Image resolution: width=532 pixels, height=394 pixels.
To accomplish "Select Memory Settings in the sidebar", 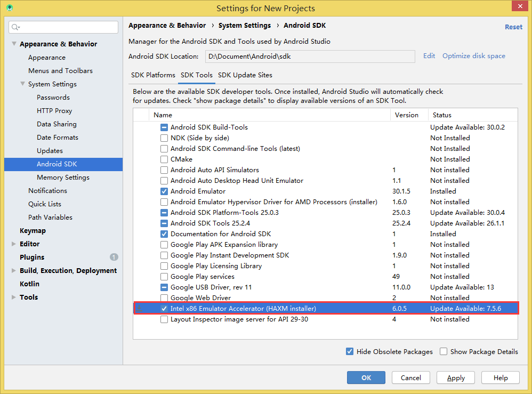I will click(x=63, y=178).
